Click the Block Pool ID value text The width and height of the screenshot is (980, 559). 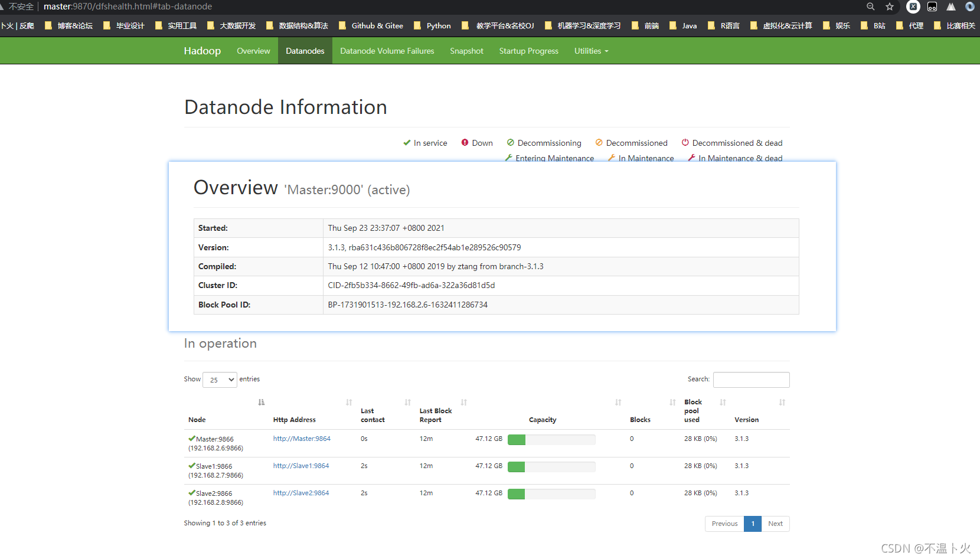coord(408,305)
